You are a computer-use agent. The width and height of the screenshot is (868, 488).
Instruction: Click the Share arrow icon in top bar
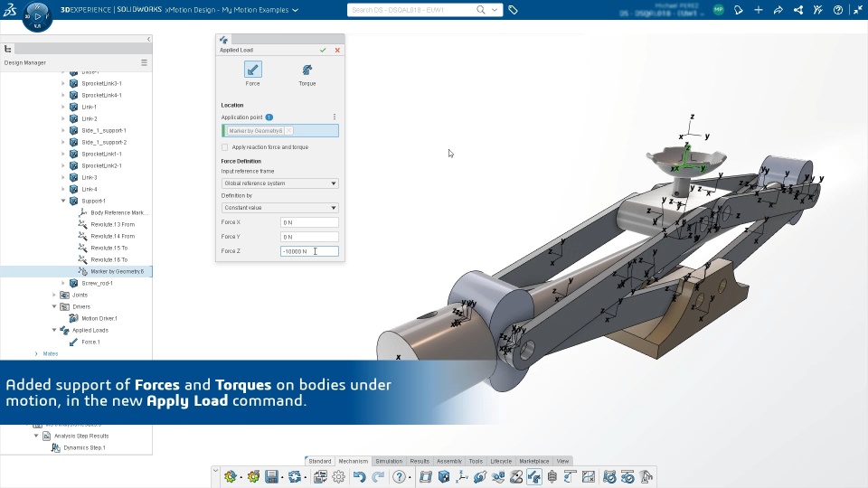778,10
